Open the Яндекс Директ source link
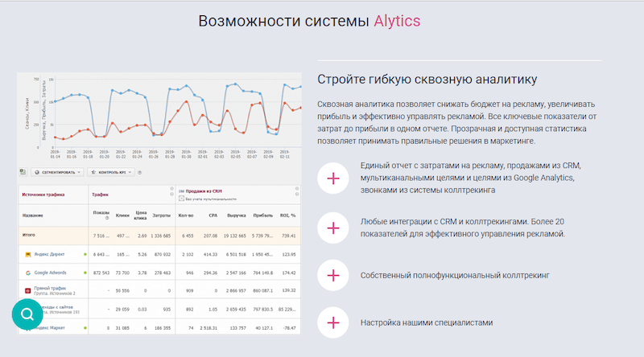Viewport: 644px width, 357px height. pos(49,254)
